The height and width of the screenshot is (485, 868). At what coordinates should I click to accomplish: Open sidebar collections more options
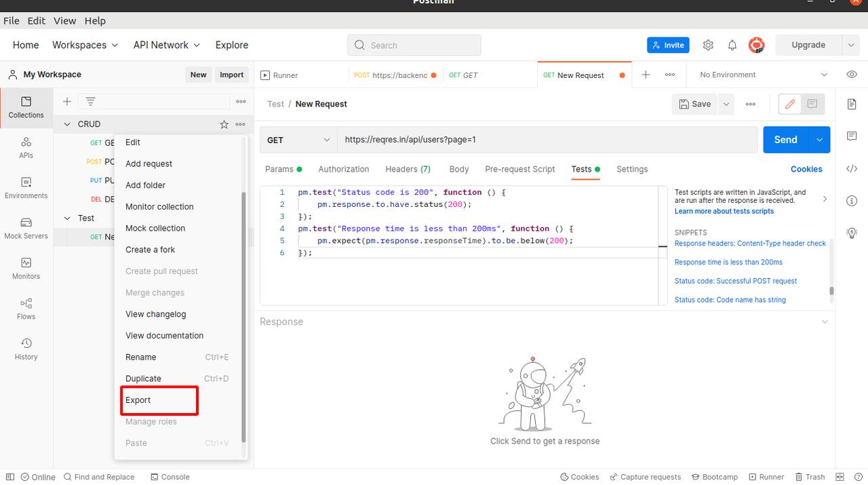point(241,102)
